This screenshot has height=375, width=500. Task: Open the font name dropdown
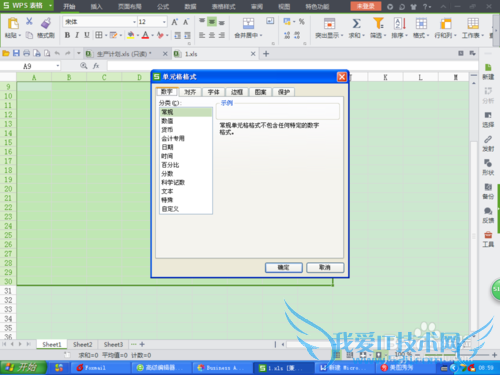click(x=134, y=22)
